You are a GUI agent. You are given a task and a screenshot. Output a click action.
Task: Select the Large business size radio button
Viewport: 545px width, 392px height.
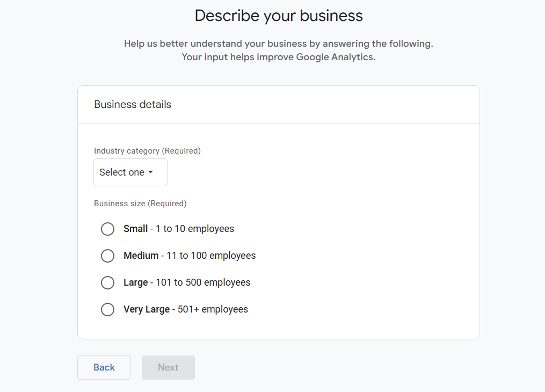[x=108, y=282]
